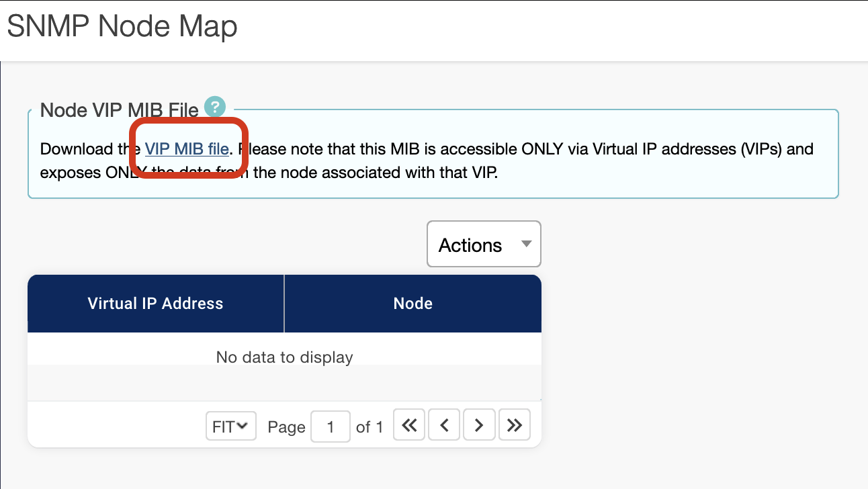Sort by Virtual IP Address column header
Viewport: 868px width, 489px height.
[155, 304]
